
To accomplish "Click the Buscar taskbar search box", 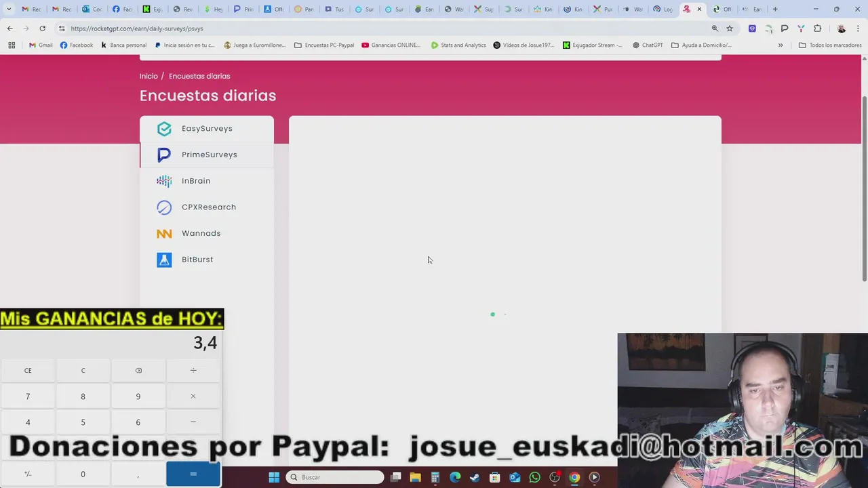I will tap(335, 477).
